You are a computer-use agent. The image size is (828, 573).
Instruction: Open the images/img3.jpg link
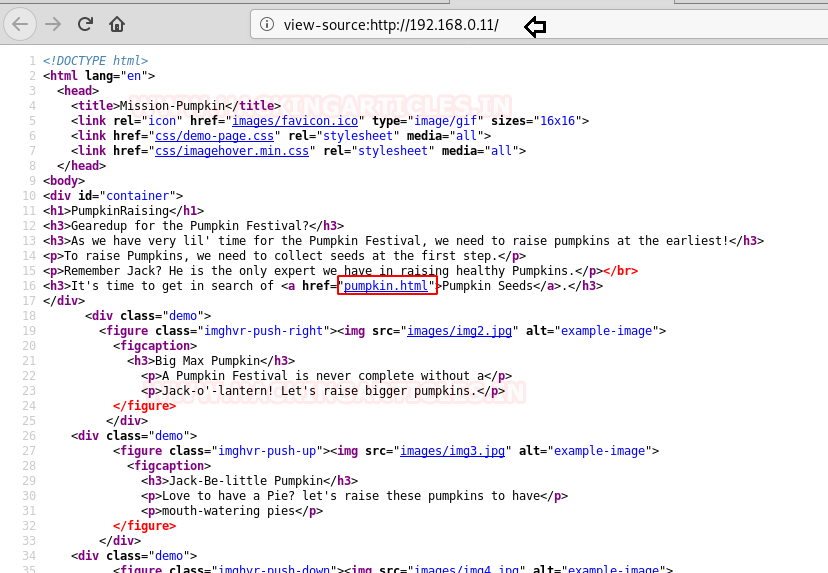[452, 451]
